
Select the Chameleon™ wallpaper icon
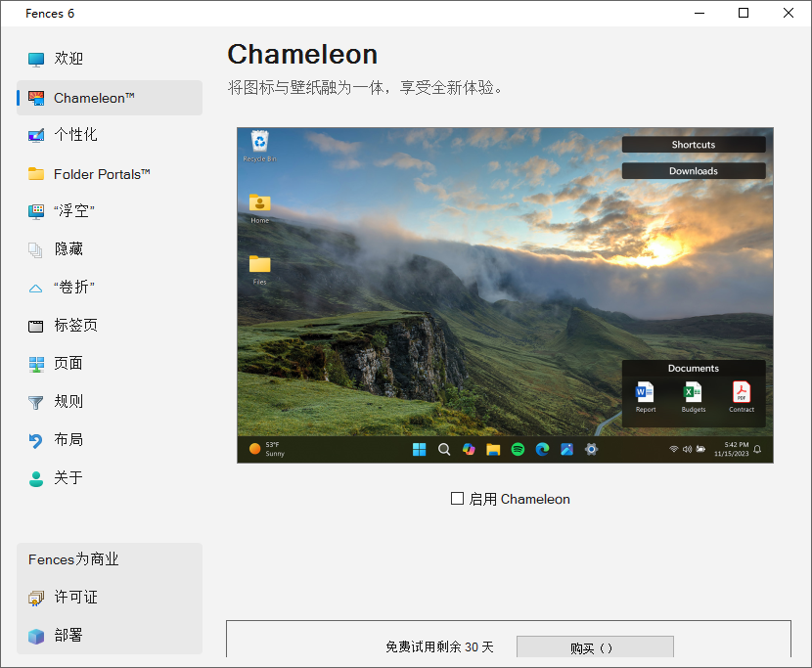coord(34,98)
